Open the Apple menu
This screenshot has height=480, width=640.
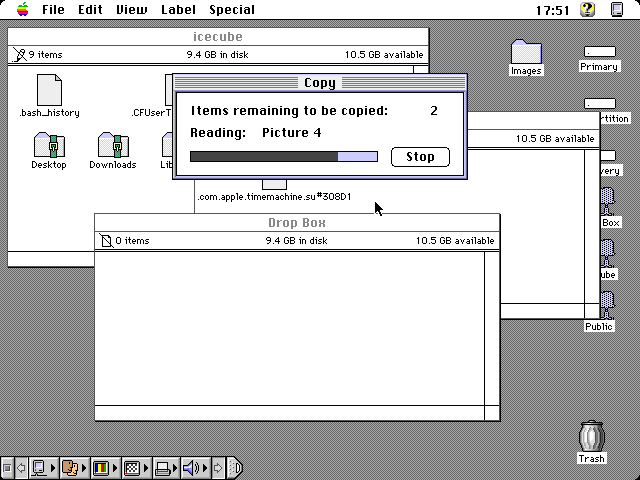tap(23, 9)
